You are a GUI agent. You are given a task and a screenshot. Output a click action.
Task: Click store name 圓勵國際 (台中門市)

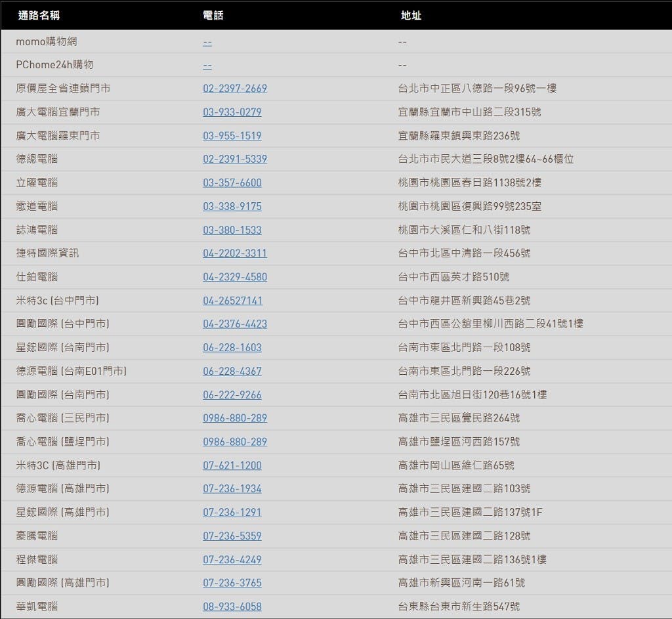[x=62, y=324]
